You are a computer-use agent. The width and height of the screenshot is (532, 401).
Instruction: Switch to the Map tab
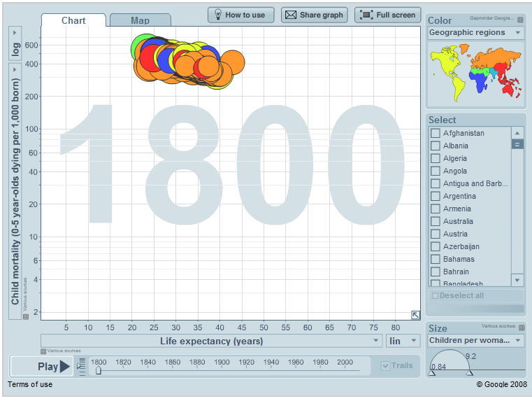(x=140, y=20)
